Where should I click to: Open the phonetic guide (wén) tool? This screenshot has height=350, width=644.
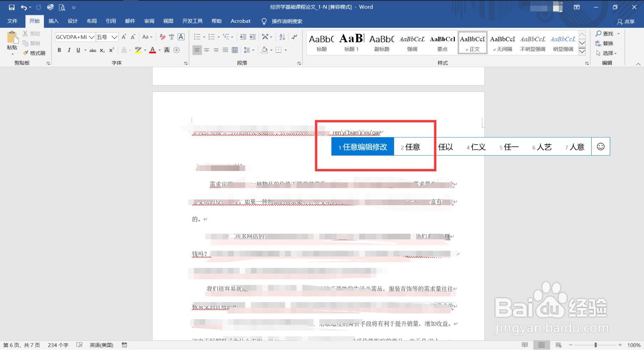click(x=172, y=37)
